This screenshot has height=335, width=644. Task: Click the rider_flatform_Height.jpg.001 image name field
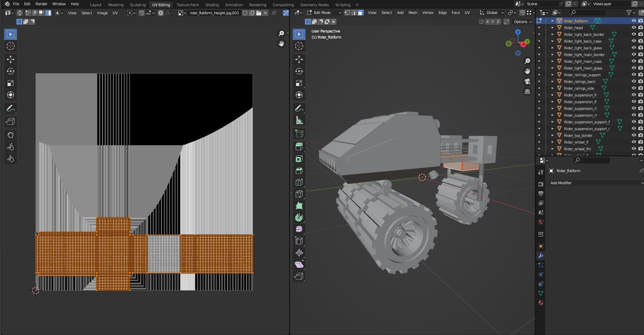pyautogui.click(x=214, y=13)
